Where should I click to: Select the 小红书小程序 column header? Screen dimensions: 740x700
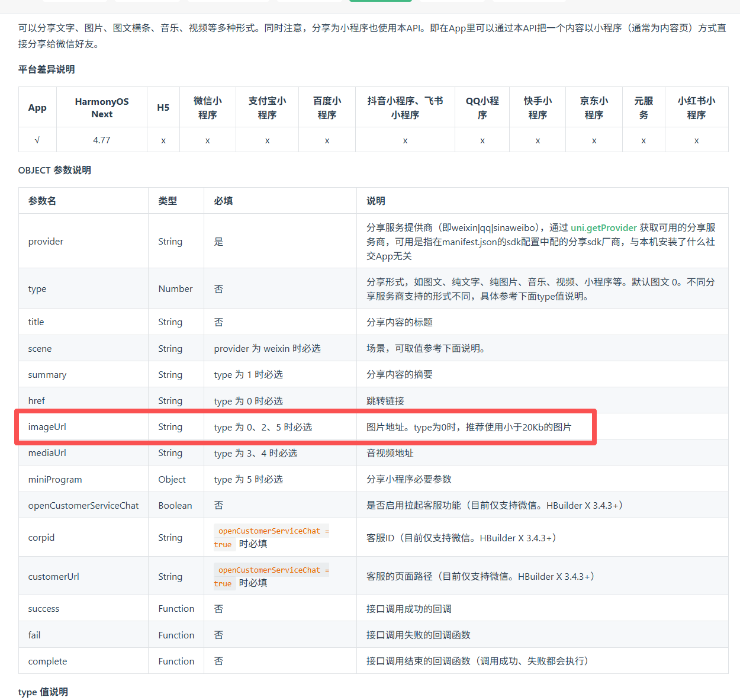pyautogui.click(x=696, y=108)
